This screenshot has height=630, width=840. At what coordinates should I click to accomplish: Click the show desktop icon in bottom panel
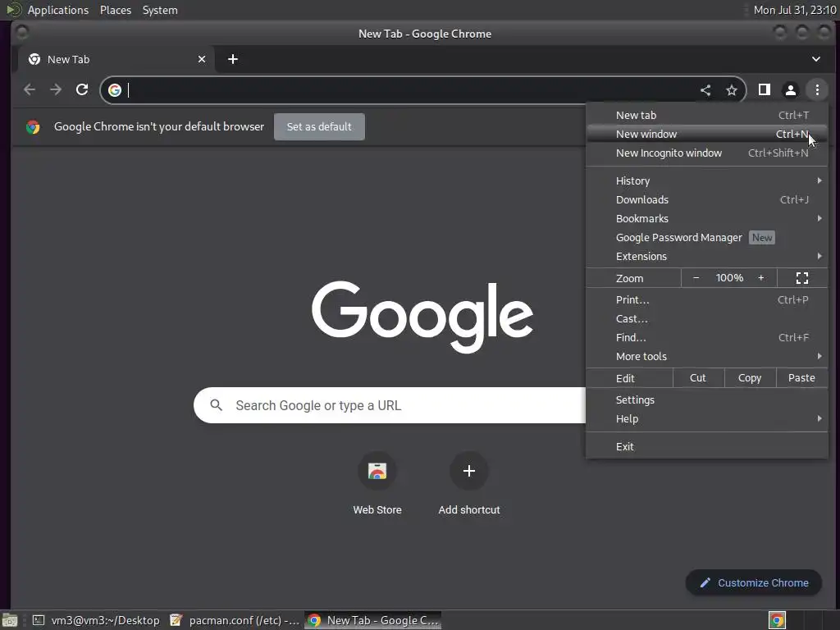10,620
